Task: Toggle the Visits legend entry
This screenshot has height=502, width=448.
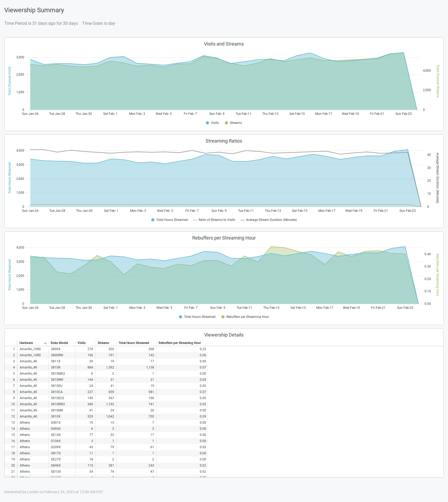Action: 213,123
